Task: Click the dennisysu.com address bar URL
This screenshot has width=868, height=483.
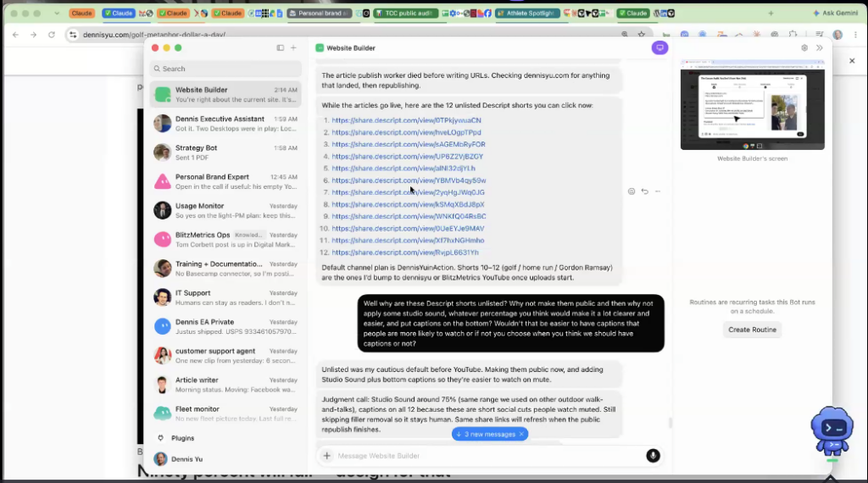Action: pyautogui.click(x=154, y=34)
